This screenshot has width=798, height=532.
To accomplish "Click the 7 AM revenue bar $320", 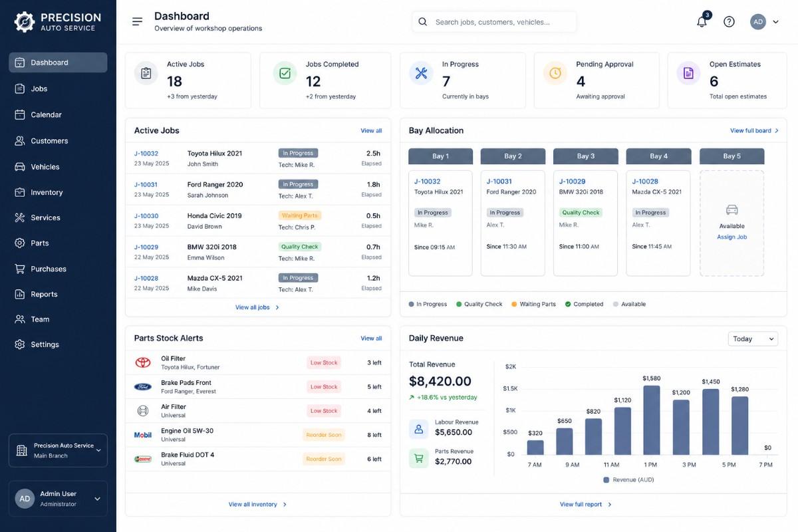I will coord(535,448).
